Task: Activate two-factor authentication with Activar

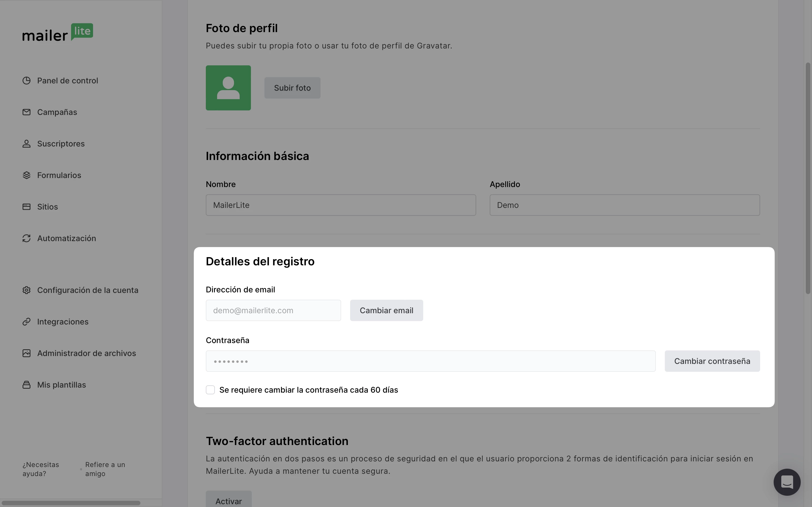Action: coord(228,501)
